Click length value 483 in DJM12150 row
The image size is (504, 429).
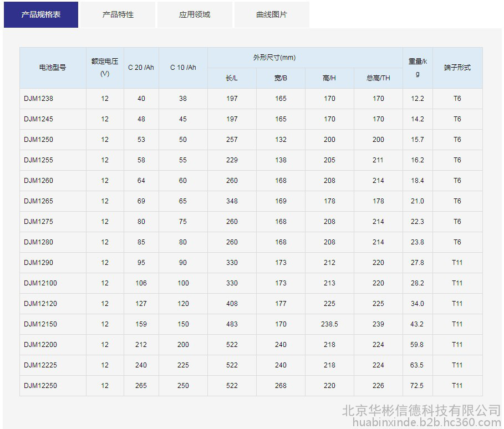click(x=232, y=324)
